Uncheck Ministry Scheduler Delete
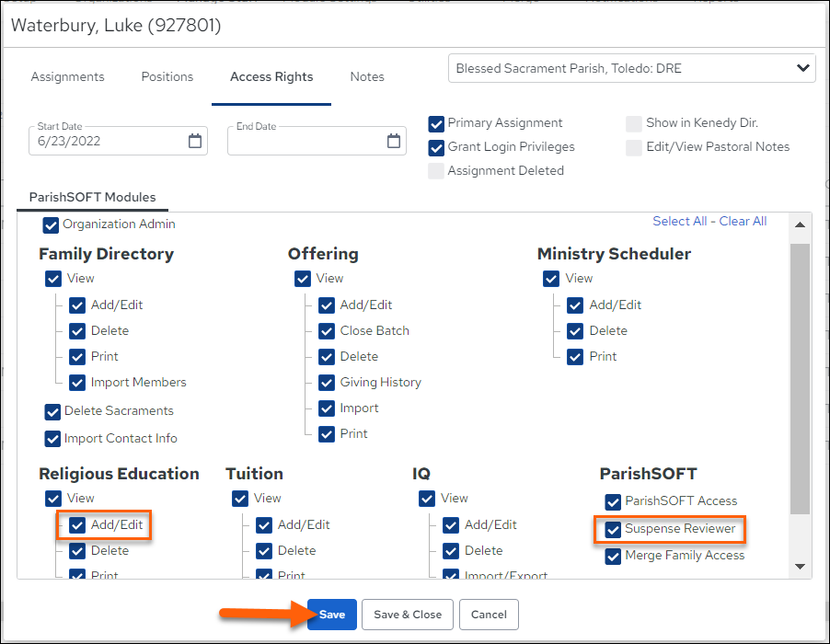Viewport: 830px width, 644px height. point(575,331)
